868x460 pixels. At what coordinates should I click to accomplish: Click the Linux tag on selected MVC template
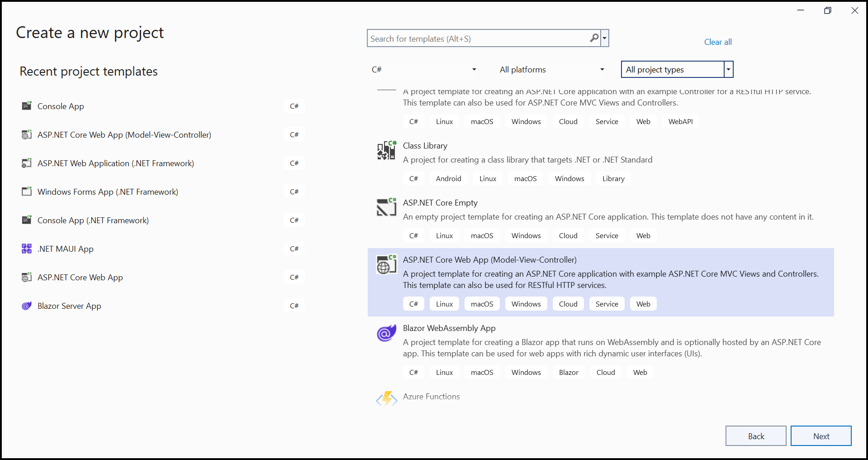[444, 304]
